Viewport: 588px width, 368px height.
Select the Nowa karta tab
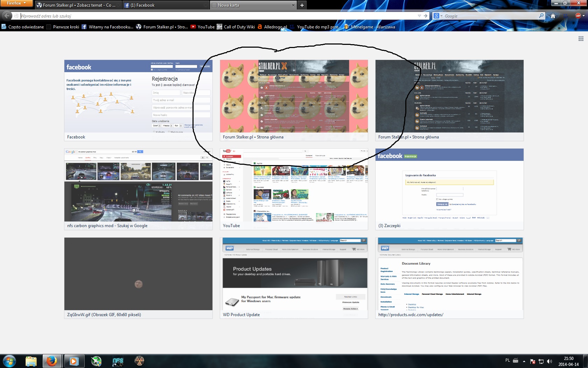coord(254,5)
